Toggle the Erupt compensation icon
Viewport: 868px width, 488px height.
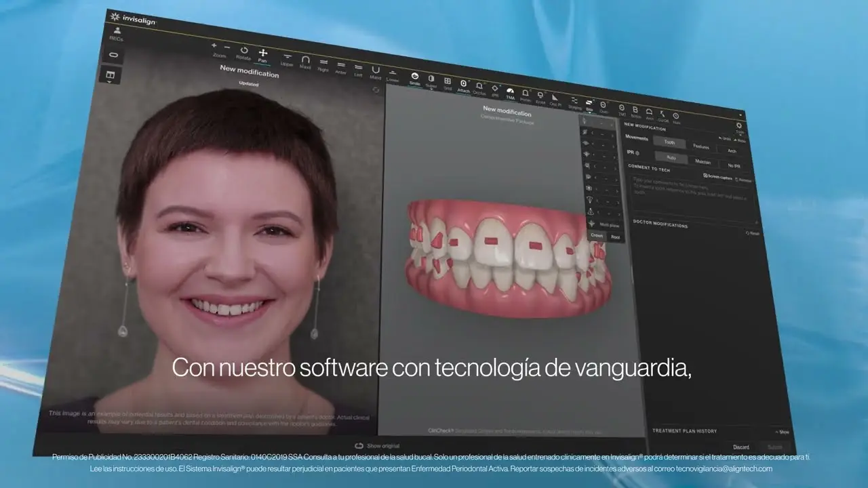click(x=540, y=98)
